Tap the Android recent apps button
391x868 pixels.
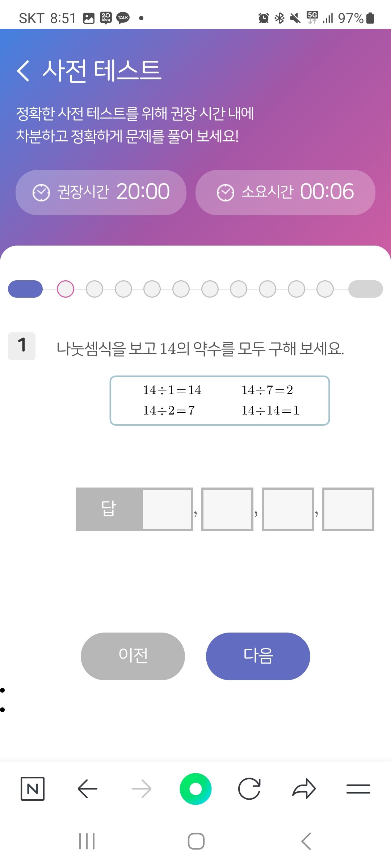(87, 841)
